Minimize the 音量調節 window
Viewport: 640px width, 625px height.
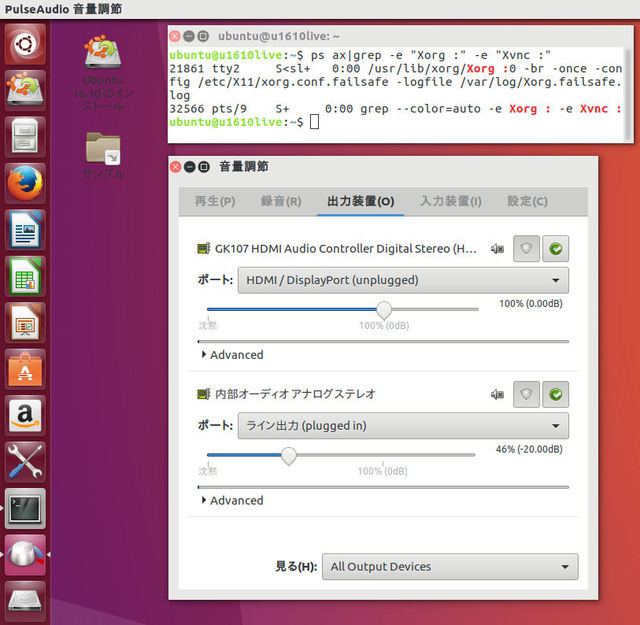[x=189, y=167]
